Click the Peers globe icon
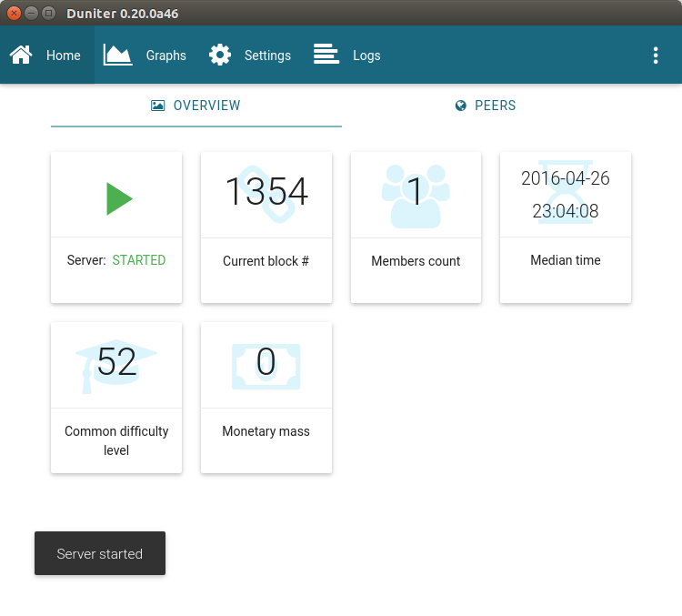682x616 pixels. 461,106
